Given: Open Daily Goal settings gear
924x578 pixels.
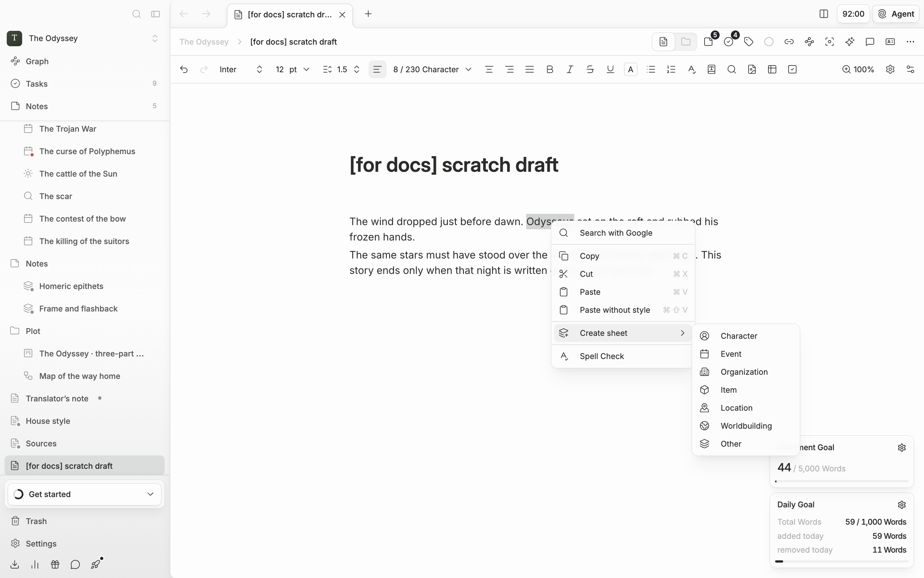Looking at the screenshot, I should 902,504.
